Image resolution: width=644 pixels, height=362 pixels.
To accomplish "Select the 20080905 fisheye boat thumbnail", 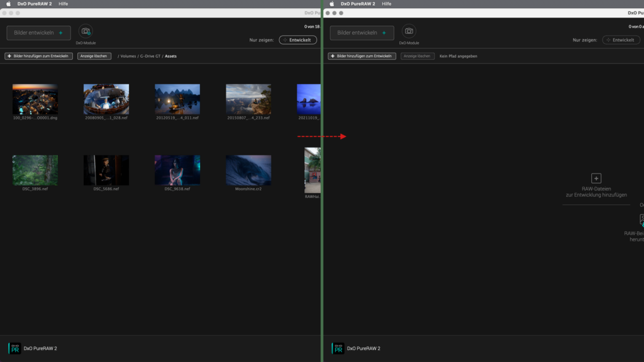I will pyautogui.click(x=106, y=99).
